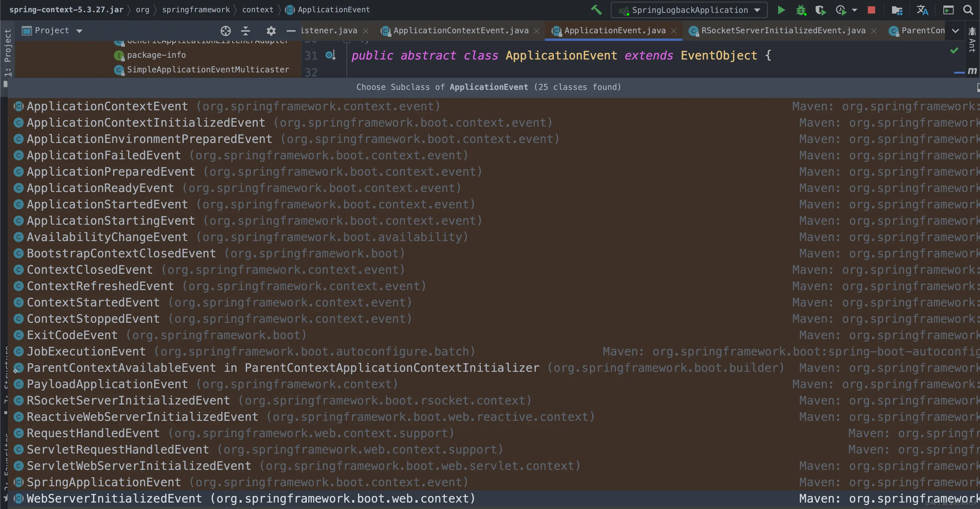Choose ApplicationContextInitializedEvent subclass
The height and width of the screenshot is (509, 980).
point(494,123)
